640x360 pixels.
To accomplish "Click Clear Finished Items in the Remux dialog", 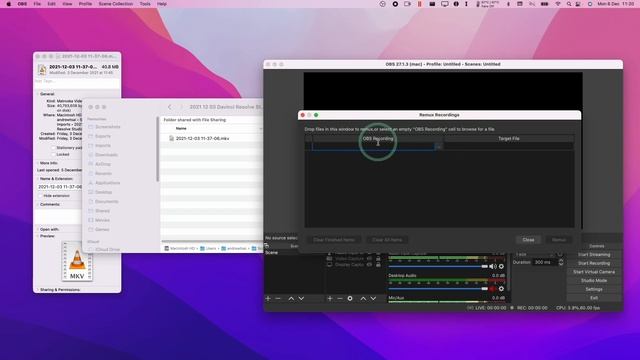I will [334, 240].
